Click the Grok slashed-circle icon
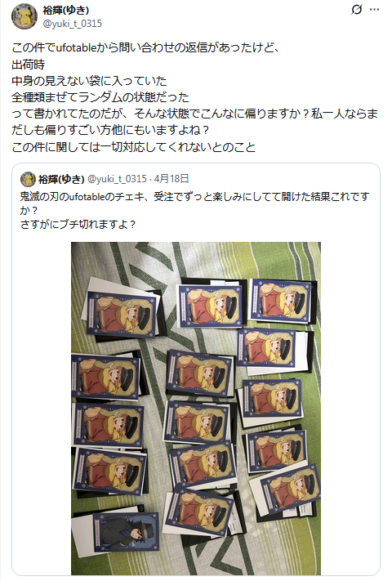 coord(356,10)
